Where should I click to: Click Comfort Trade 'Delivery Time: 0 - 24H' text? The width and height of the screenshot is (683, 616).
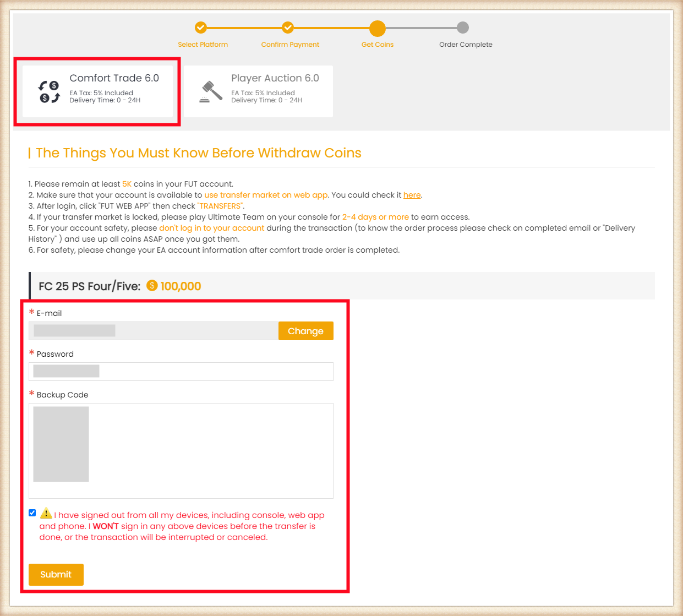pyautogui.click(x=105, y=100)
